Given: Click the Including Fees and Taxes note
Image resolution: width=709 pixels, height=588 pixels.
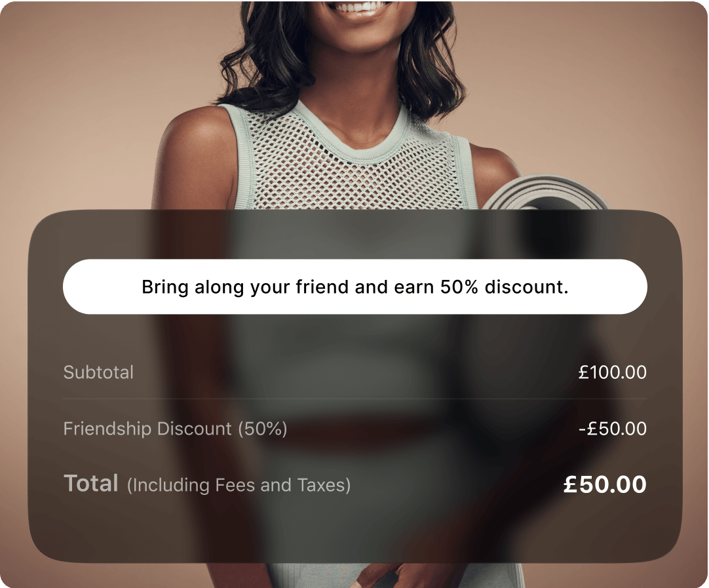Looking at the screenshot, I should (x=239, y=485).
